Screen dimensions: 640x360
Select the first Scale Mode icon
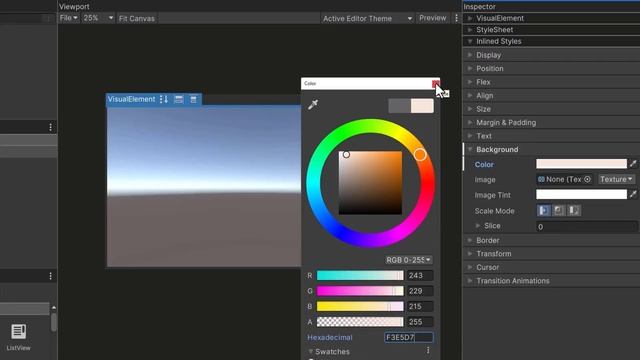click(x=543, y=210)
